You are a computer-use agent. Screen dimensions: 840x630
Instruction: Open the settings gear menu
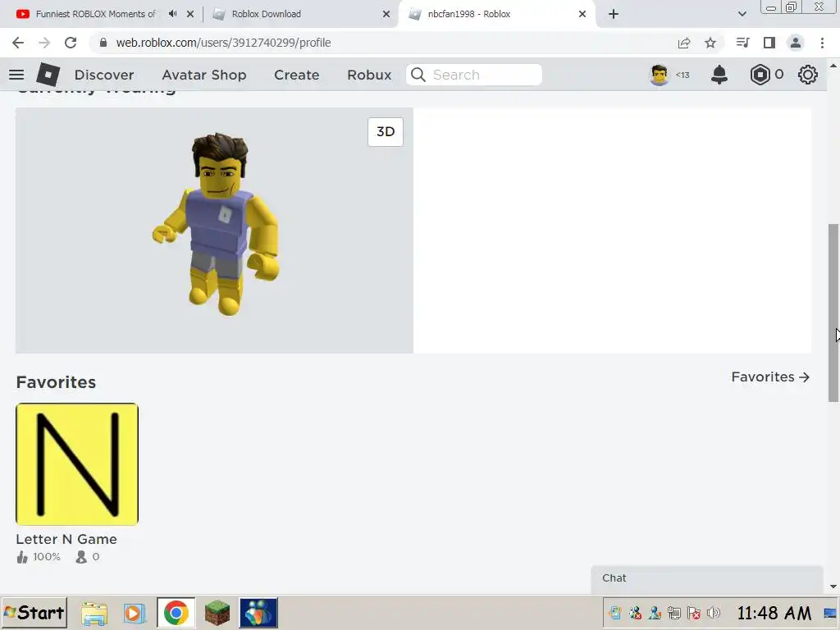coord(807,75)
